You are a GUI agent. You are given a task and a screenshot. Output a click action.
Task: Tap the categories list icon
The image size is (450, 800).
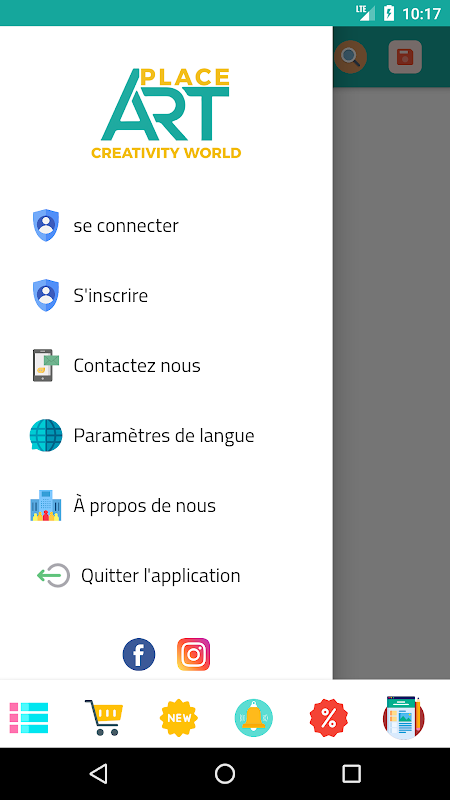pyautogui.click(x=29, y=718)
